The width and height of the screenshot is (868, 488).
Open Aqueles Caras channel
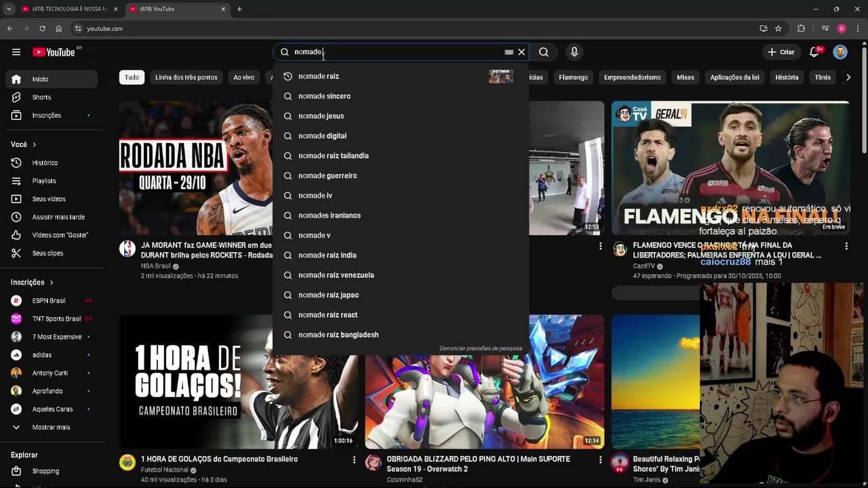(x=52, y=409)
